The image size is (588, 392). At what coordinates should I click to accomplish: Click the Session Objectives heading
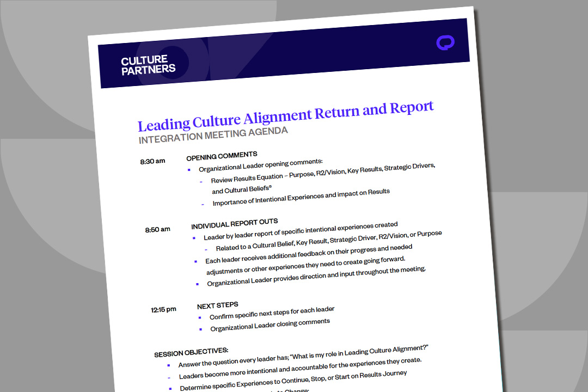tap(191, 352)
